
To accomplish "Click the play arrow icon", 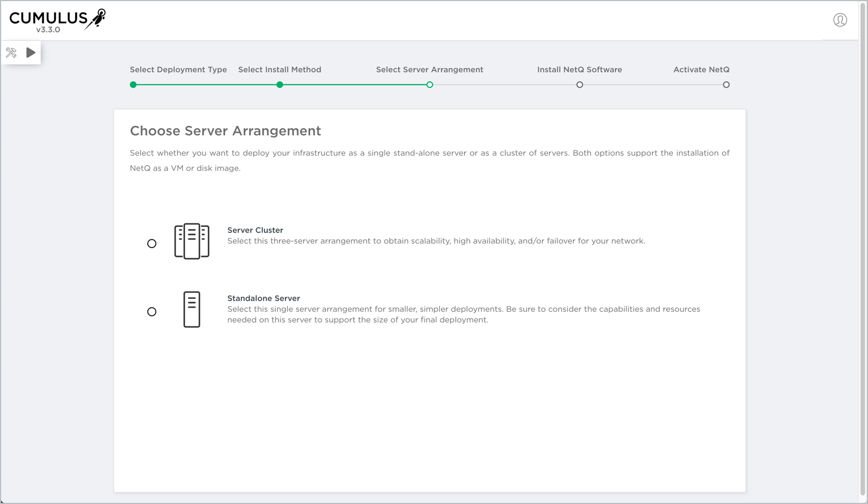I will click(30, 52).
